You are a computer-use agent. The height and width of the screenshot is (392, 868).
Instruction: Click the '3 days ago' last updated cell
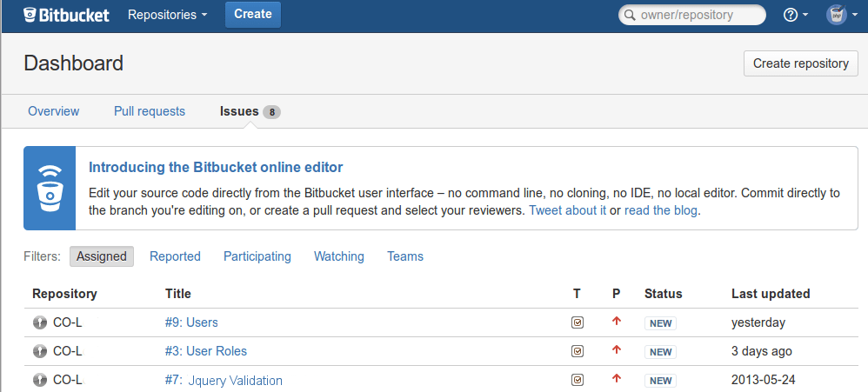pyautogui.click(x=762, y=351)
